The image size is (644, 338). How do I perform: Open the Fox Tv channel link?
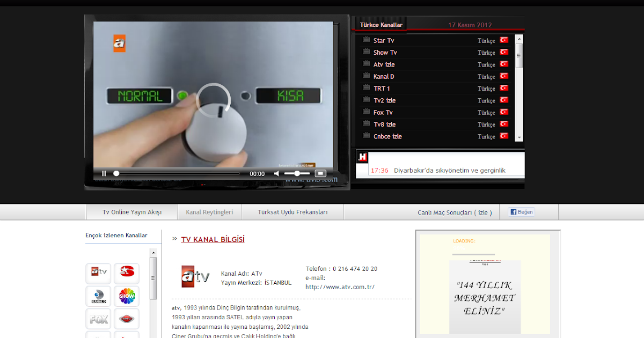383,113
